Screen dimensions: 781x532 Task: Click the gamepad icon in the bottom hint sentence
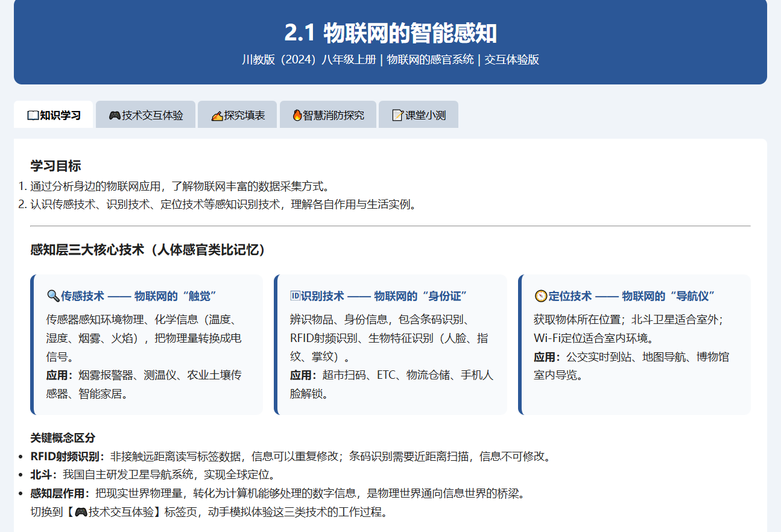tap(81, 512)
